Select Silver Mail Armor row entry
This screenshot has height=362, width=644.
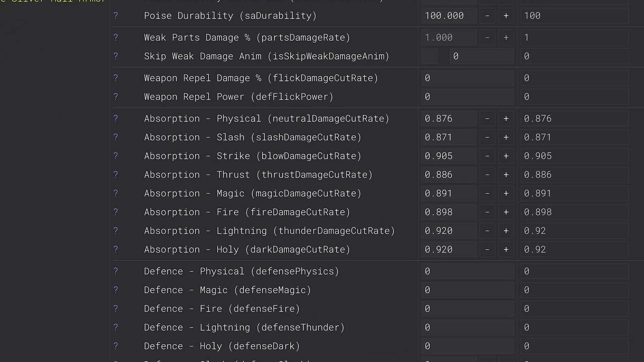point(54,1)
